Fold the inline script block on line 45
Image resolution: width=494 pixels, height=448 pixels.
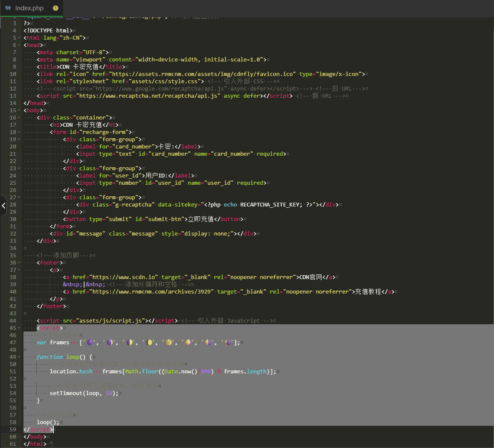click(x=19, y=328)
